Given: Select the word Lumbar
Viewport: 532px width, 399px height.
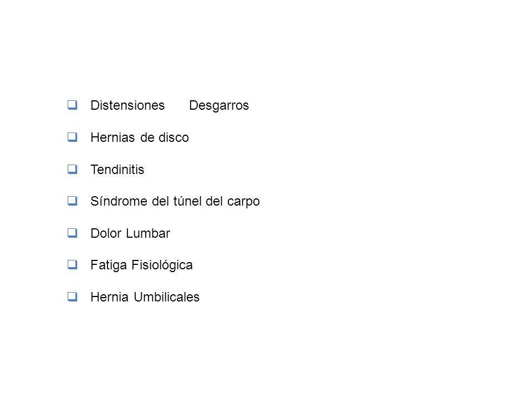Looking at the screenshot, I should [149, 233].
